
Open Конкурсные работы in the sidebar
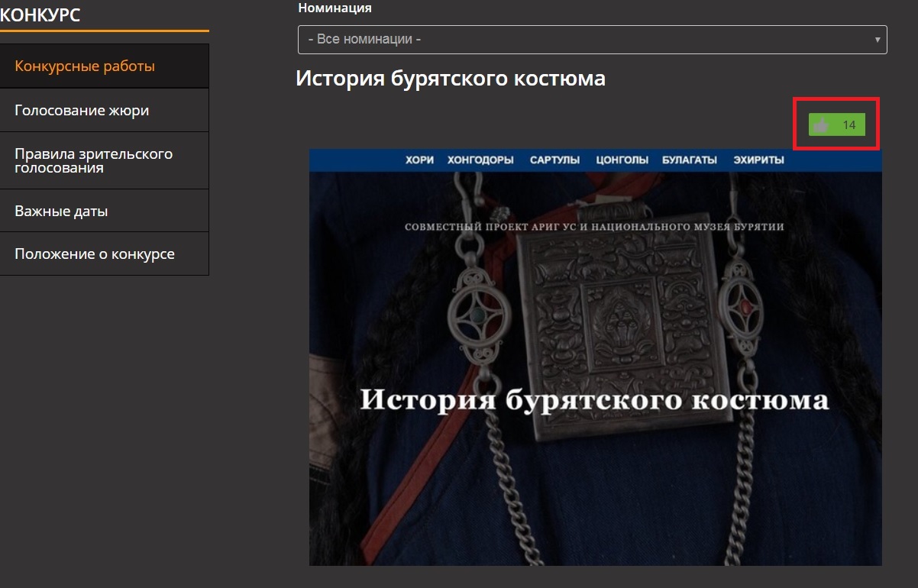(85, 66)
